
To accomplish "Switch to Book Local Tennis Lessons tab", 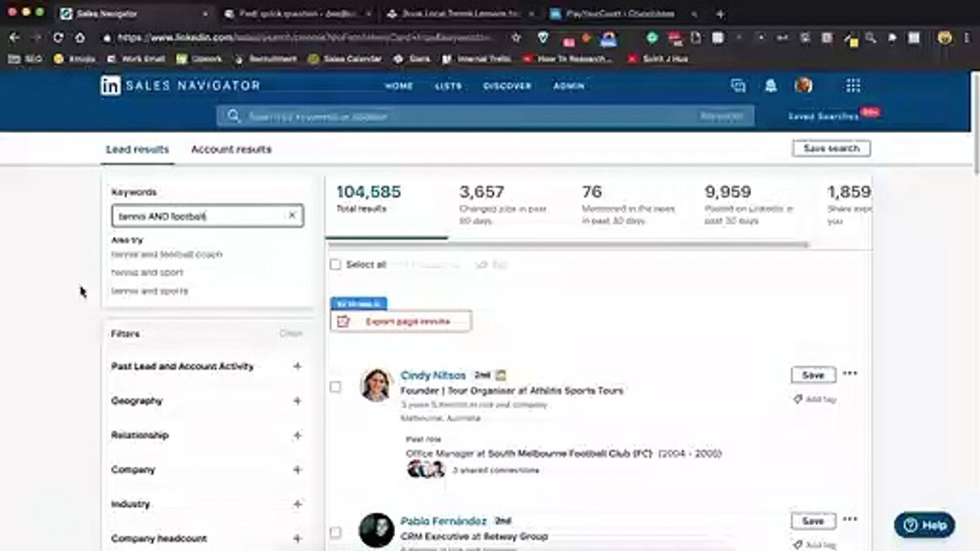I will click(x=459, y=14).
